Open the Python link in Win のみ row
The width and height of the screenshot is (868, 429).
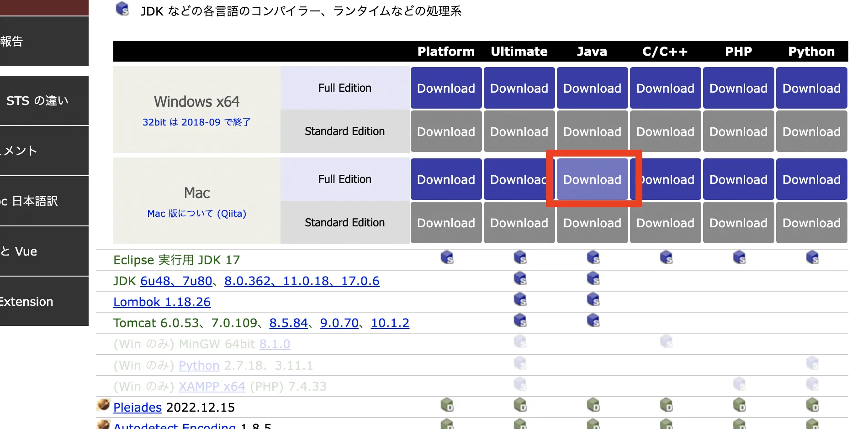coord(199,366)
